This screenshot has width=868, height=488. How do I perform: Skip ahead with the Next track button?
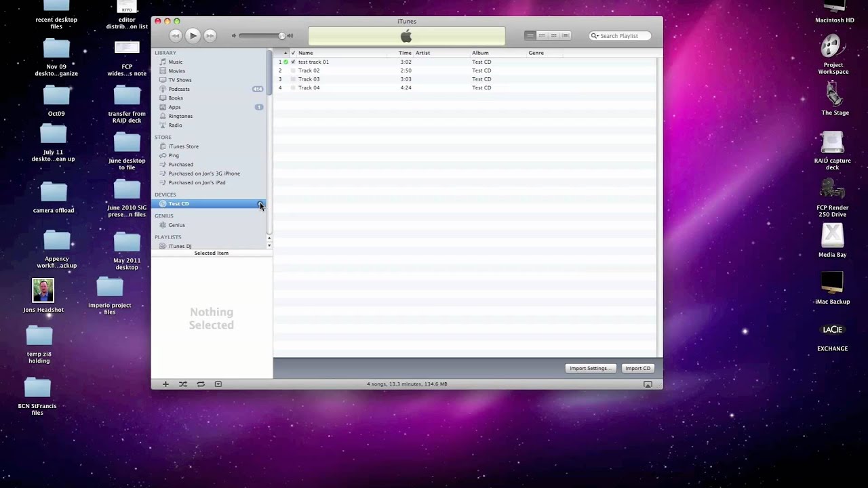point(210,35)
